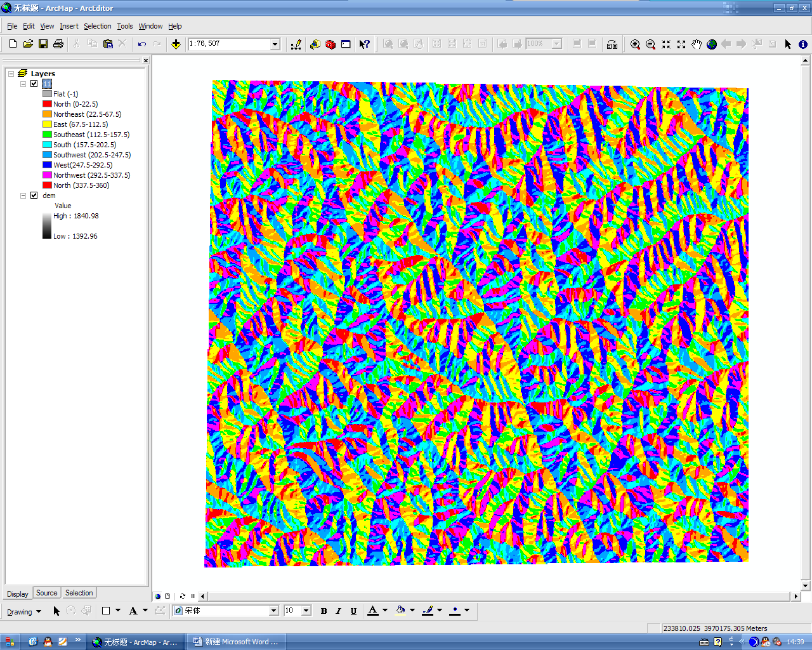This screenshot has height=650, width=812.
Task: Open the Tools menu
Action: pyautogui.click(x=125, y=26)
